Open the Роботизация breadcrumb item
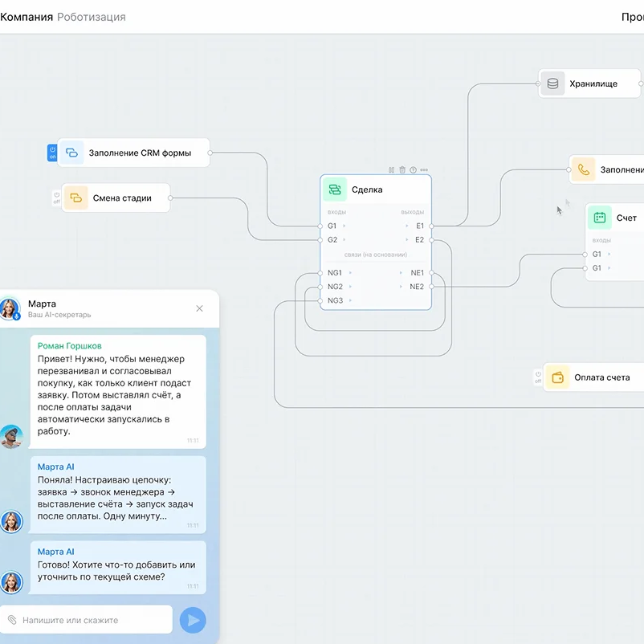This screenshot has height=644, width=644. click(92, 17)
